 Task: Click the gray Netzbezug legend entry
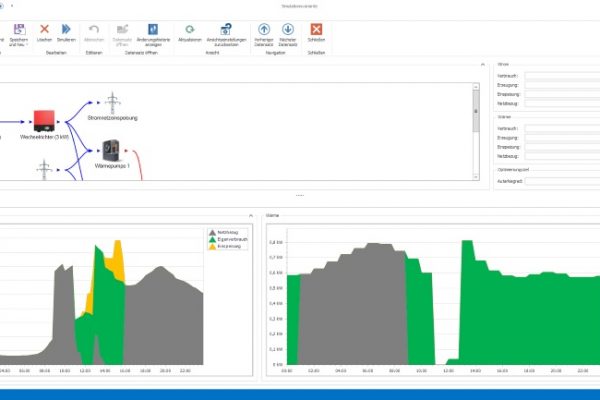(x=223, y=232)
